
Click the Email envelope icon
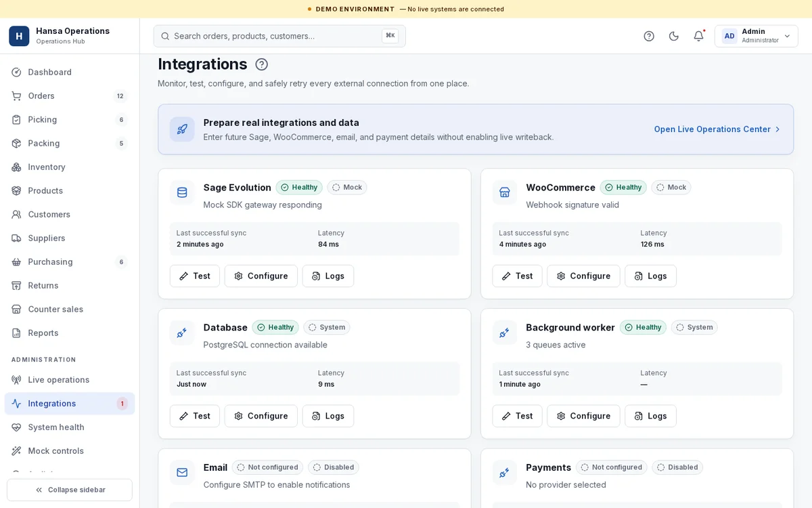[x=182, y=473]
